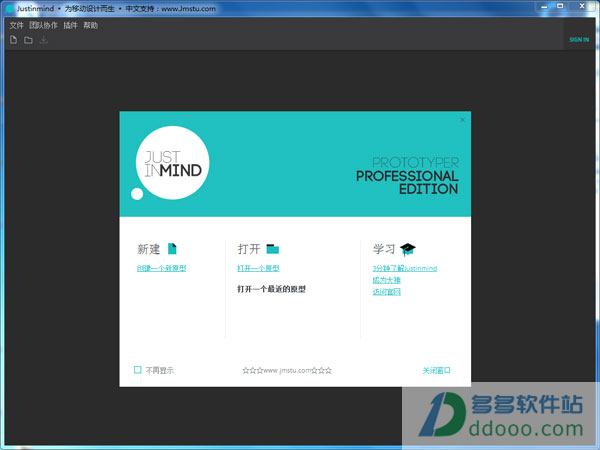Click the Justinmind title bar app icon

tap(10, 8)
